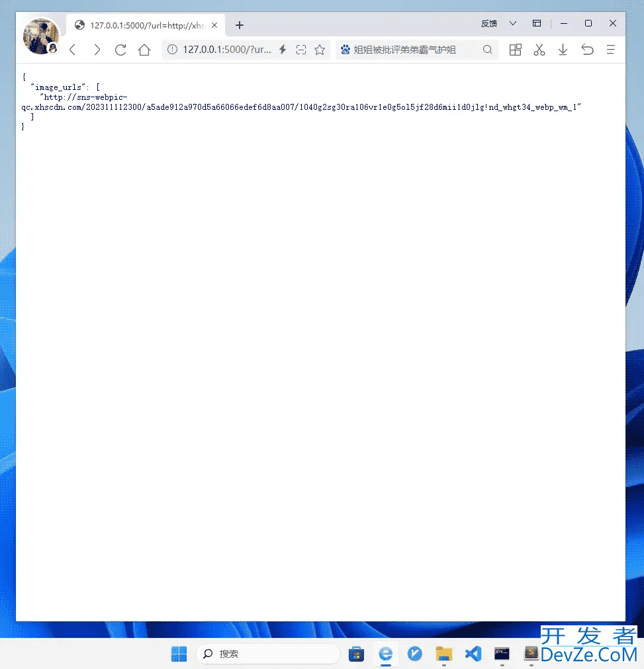Expand the dropdown chevron beside 反馈
The image size is (644, 669).
513,23
